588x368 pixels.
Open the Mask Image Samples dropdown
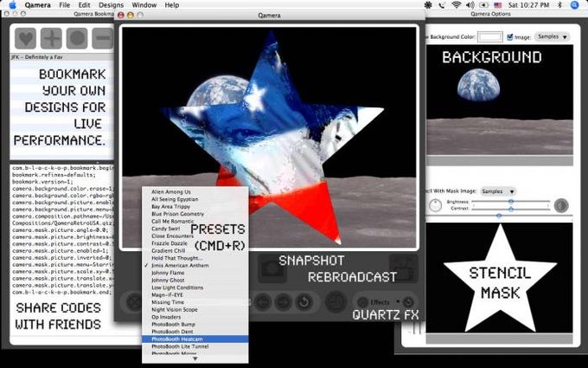tap(498, 191)
